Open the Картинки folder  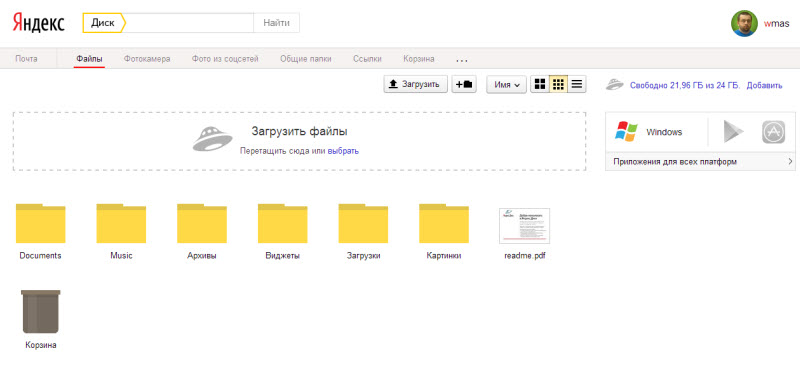(x=444, y=223)
